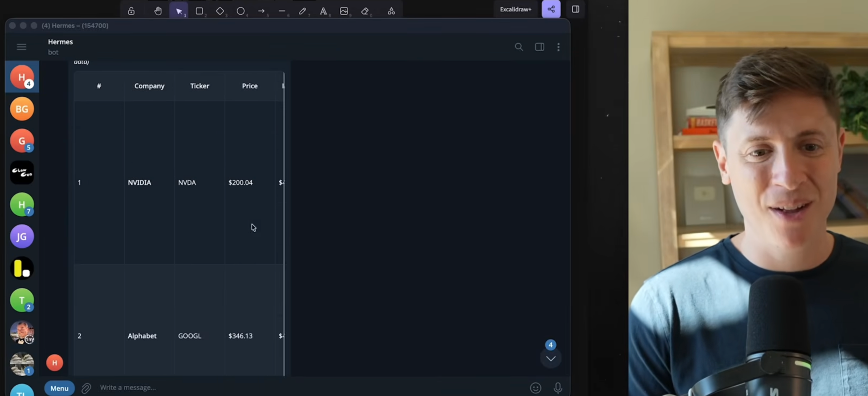Open the three-dot chat options menu
This screenshot has width=868, height=396.
[558, 47]
